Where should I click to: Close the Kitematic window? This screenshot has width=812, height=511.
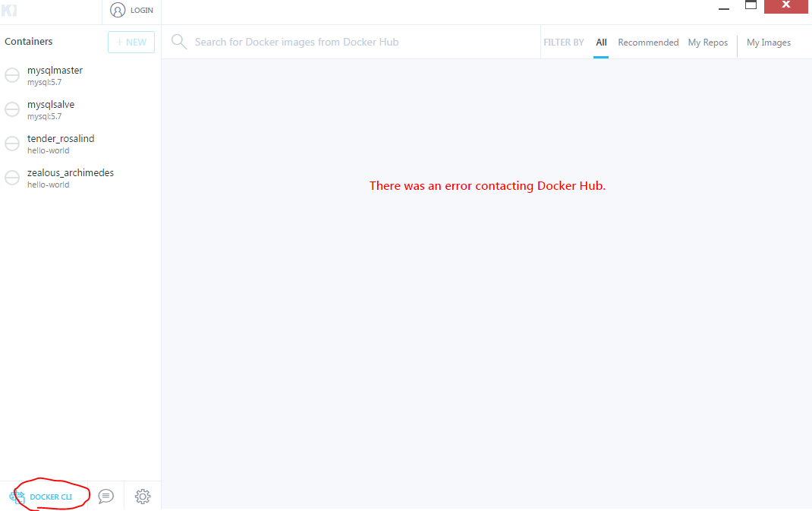(x=786, y=6)
